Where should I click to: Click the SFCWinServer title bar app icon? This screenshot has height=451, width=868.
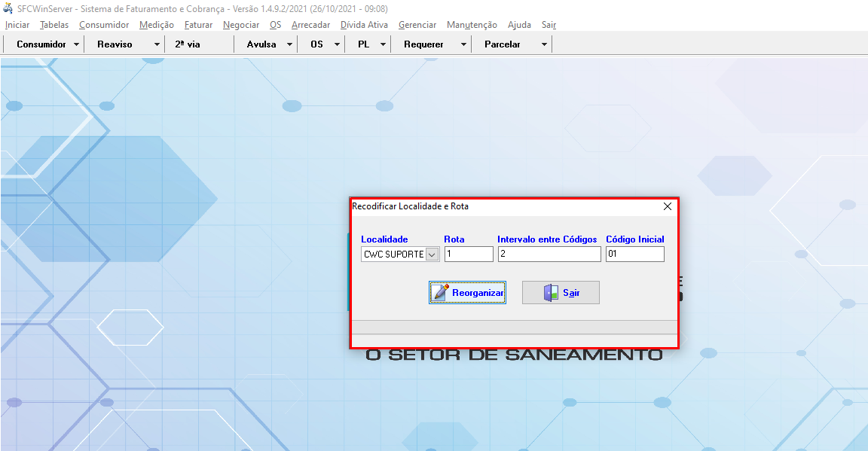(x=8, y=8)
